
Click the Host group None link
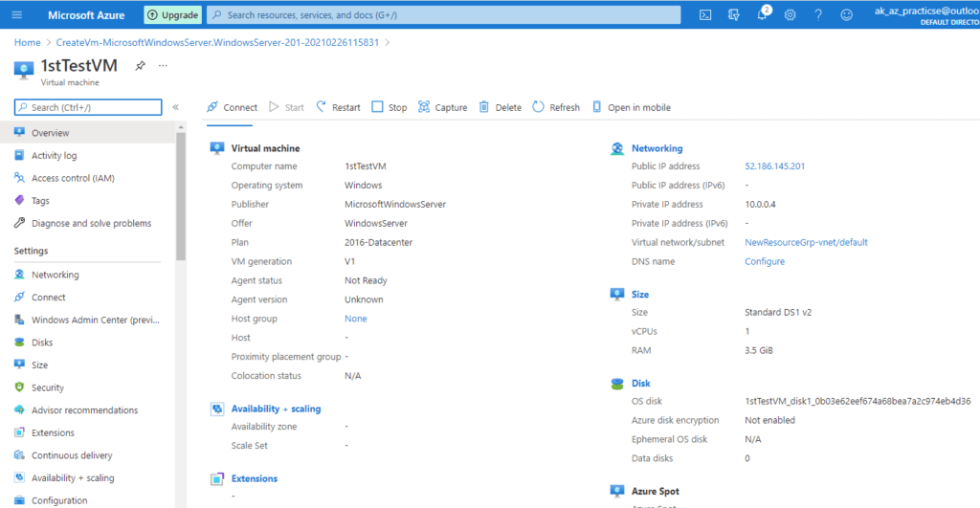point(356,319)
